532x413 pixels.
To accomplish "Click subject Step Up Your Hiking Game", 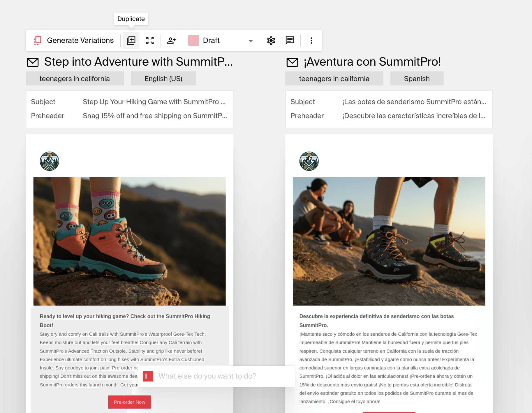I will point(154,102).
